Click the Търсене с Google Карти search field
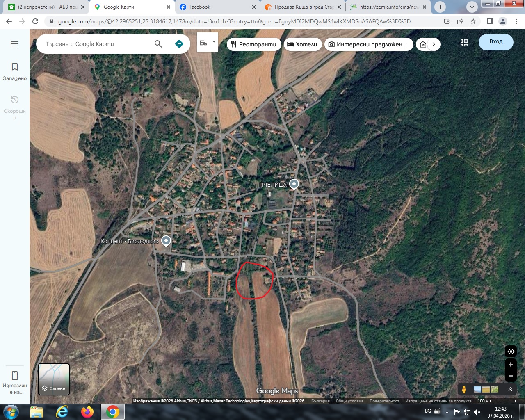The height and width of the screenshot is (420, 525). 96,44
